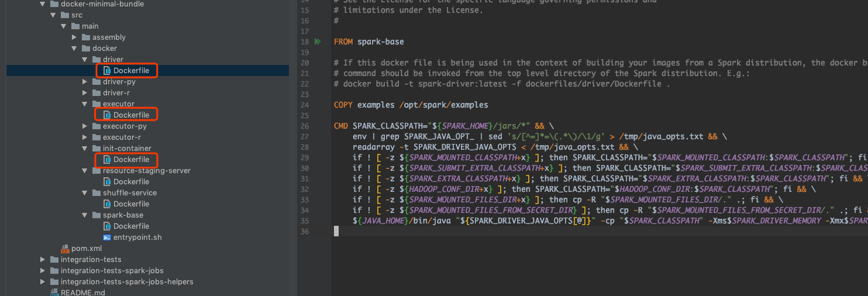Open Dockerfile under resource-staging-server
Viewport: 868px width, 296px height.
(131, 182)
